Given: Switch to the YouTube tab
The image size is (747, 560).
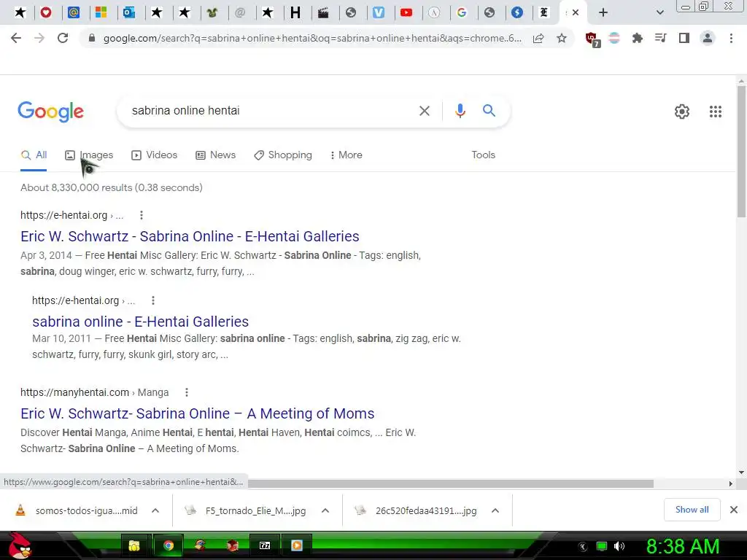Looking at the screenshot, I should point(406,12).
